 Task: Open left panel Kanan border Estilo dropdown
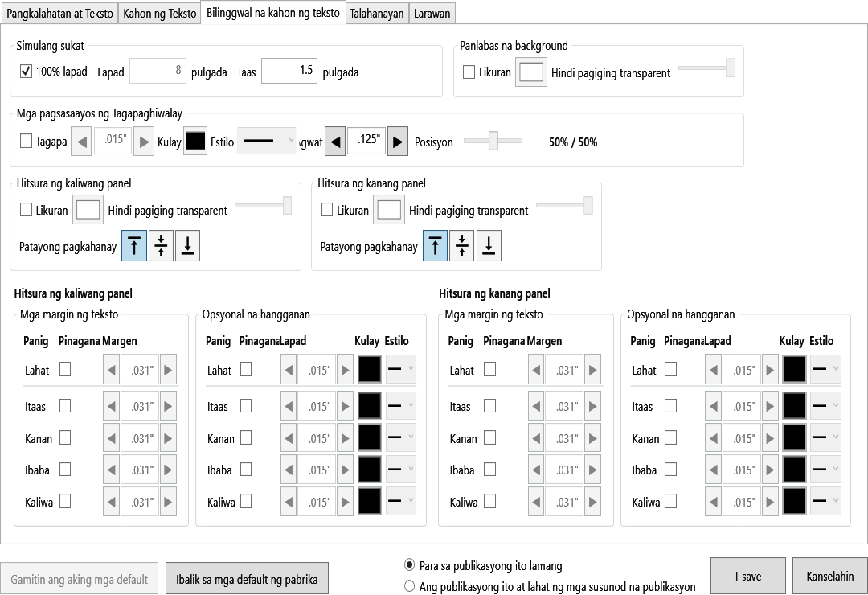click(x=401, y=438)
